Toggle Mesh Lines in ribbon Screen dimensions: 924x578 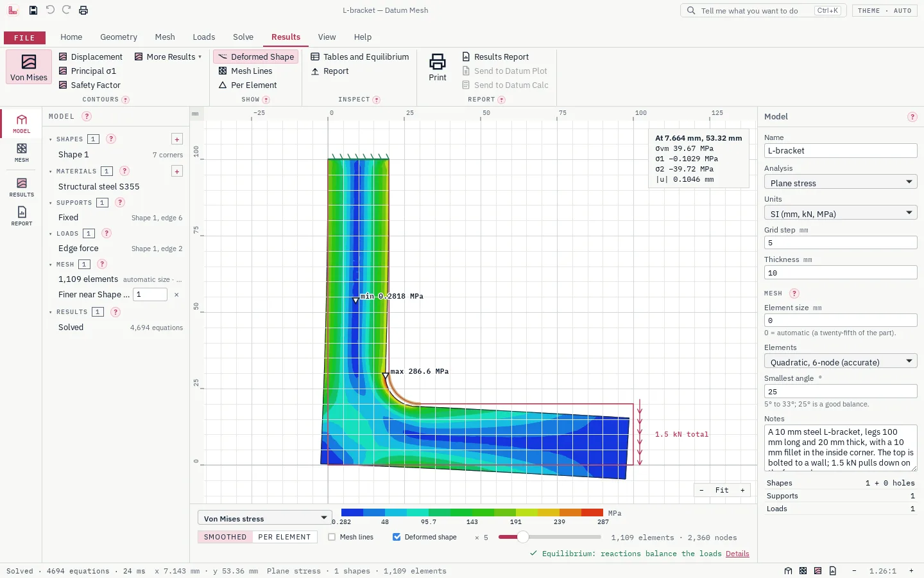point(246,71)
